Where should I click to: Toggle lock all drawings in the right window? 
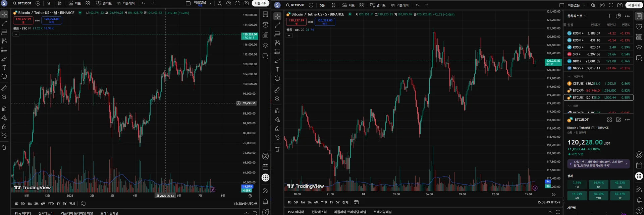click(277, 128)
